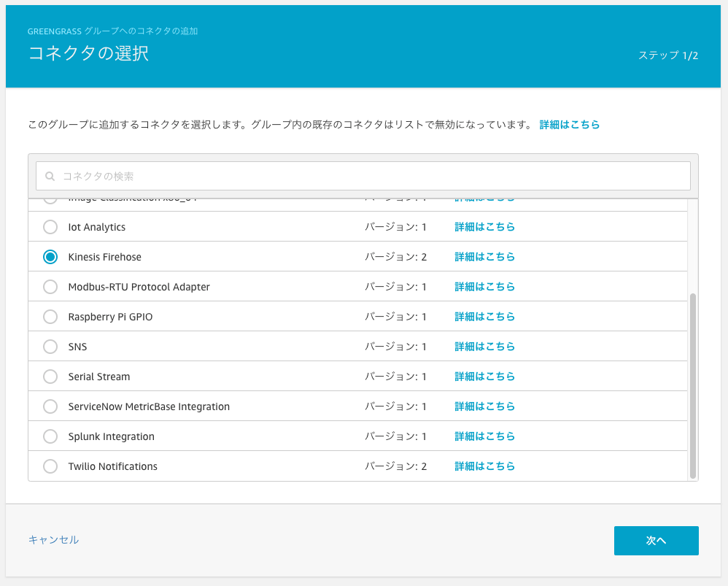Open 詳細はこちら for Modbus-RTU Protocol Adapter
The image size is (728, 586).
[484, 287]
